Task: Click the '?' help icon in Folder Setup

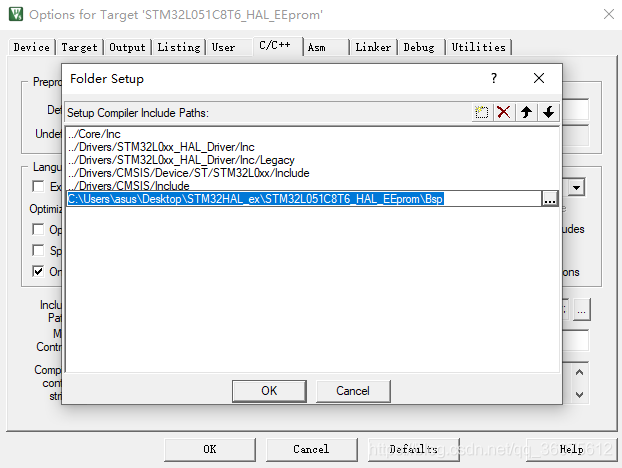Action: coord(494,78)
